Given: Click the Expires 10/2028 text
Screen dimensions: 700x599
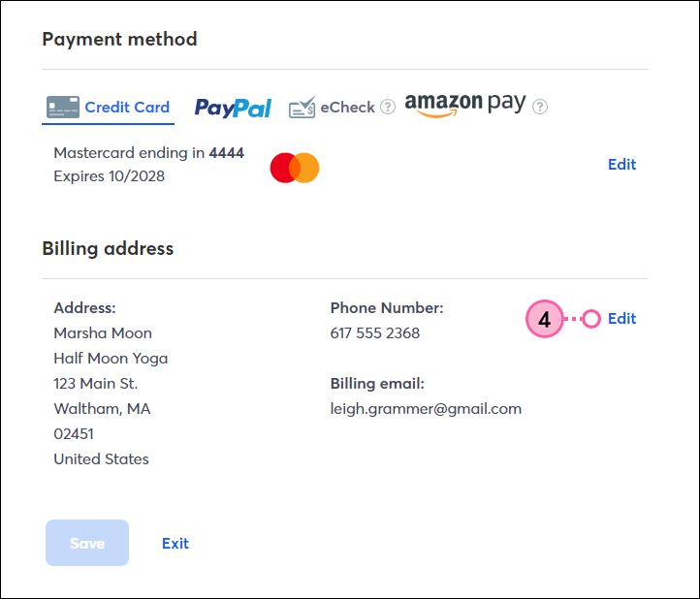Looking at the screenshot, I should pos(109,176).
